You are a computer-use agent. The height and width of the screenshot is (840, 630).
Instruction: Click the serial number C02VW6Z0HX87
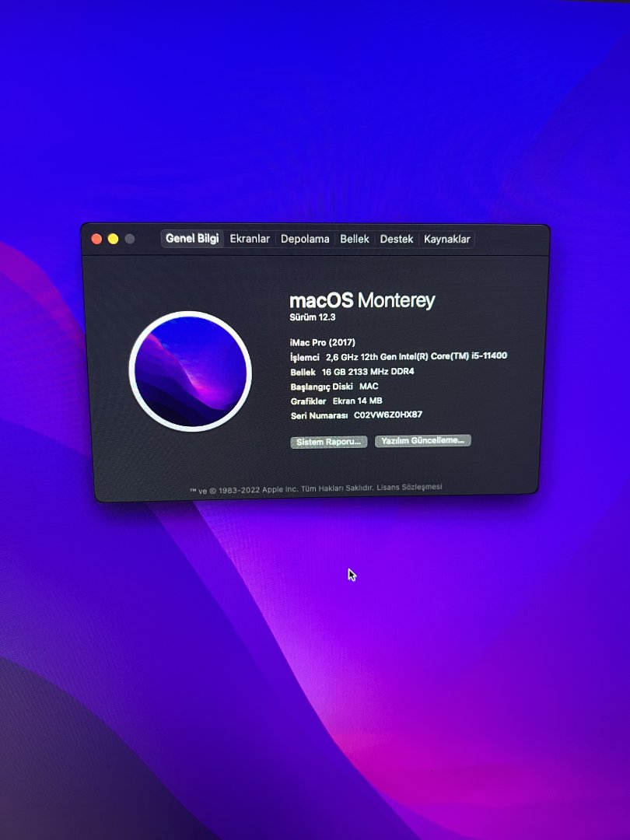pos(388,415)
